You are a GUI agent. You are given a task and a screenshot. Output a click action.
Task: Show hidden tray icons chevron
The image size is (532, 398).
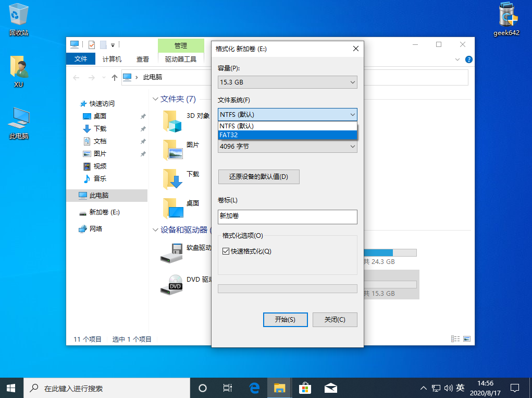424,388
